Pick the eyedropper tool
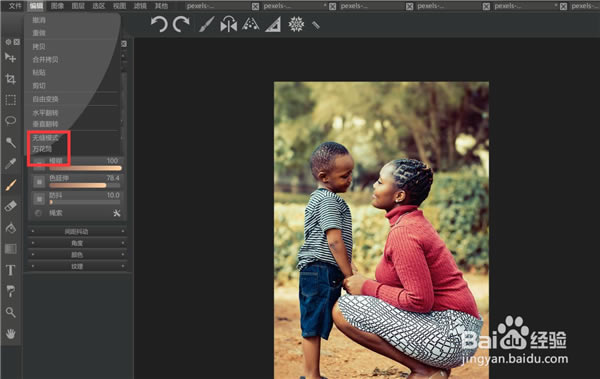Screen dimensions: 600x379 click(x=10, y=164)
